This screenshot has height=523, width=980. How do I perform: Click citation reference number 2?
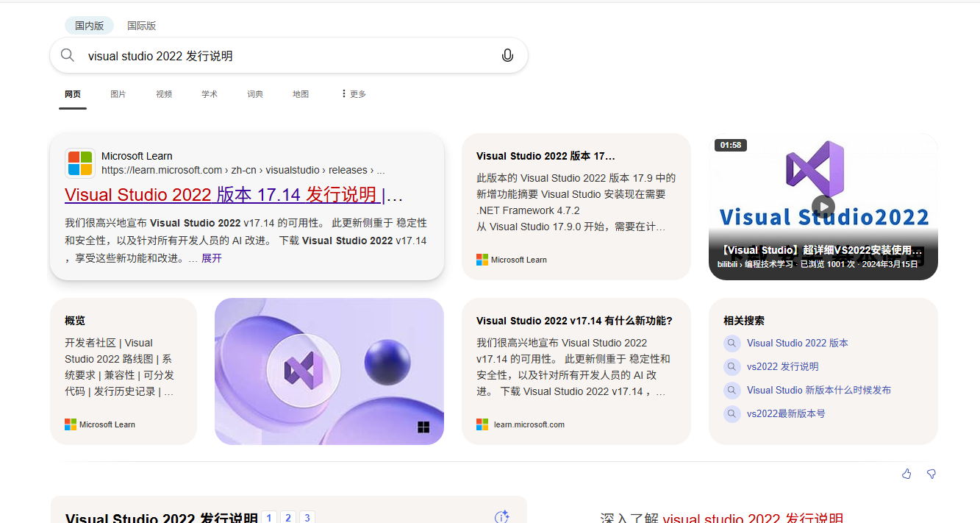tap(288, 518)
